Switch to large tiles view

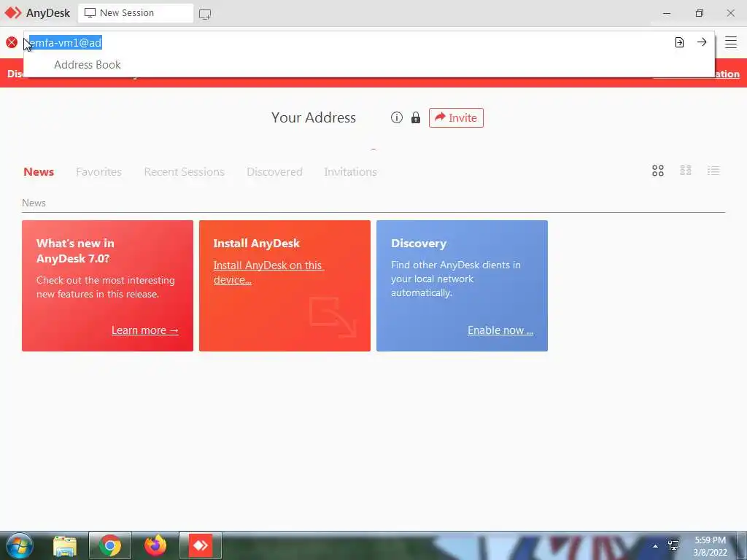[658, 171]
